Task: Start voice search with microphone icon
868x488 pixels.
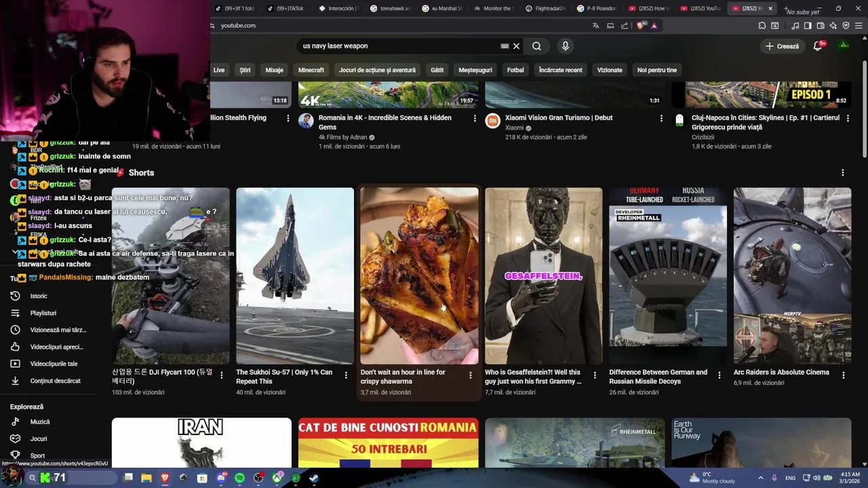Action: tap(565, 46)
